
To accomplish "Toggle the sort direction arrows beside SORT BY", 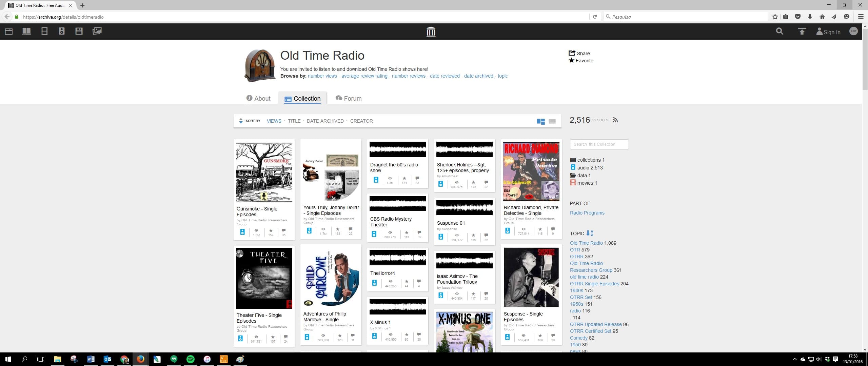I will [241, 121].
